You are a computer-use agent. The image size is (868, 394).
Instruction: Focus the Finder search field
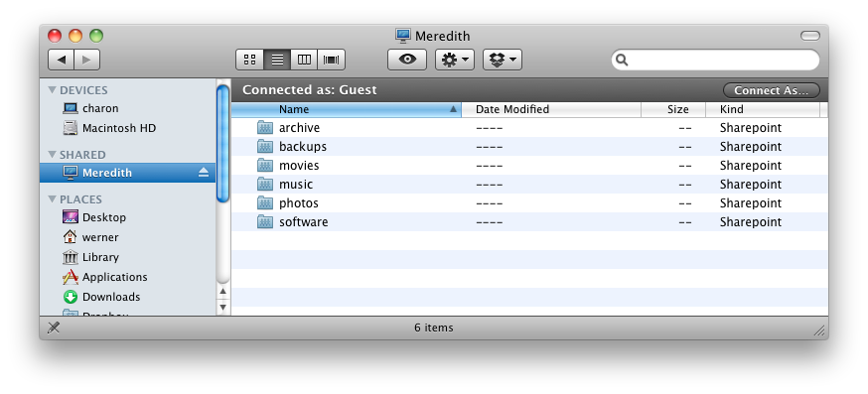715,60
